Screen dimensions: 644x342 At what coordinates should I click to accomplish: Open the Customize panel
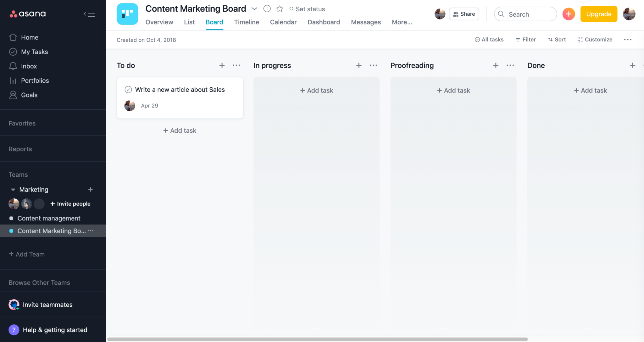tap(595, 40)
